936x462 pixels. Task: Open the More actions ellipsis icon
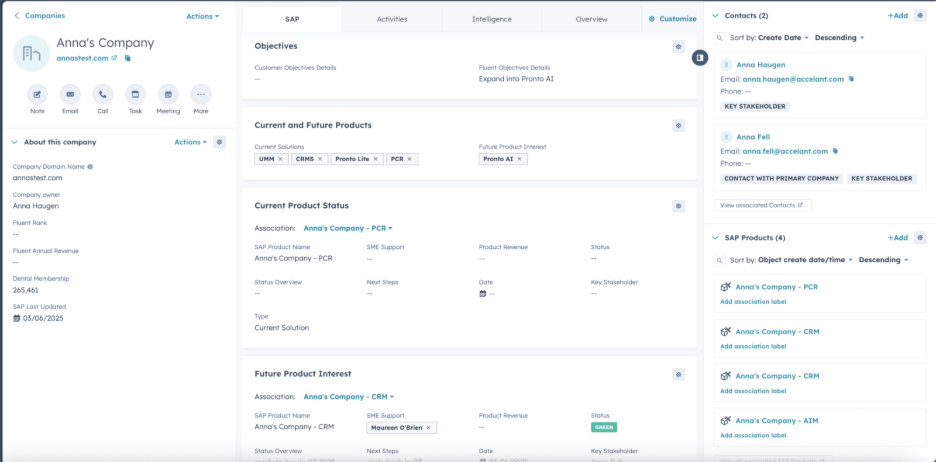[201, 94]
